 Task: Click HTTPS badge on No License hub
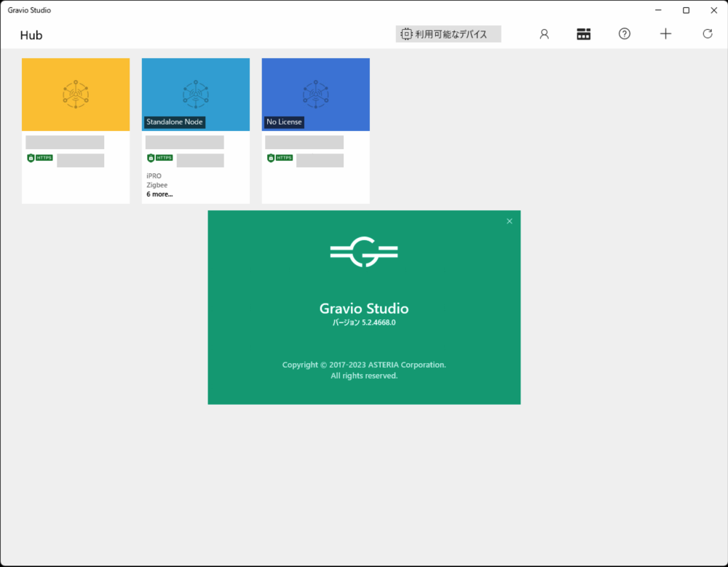click(280, 158)
